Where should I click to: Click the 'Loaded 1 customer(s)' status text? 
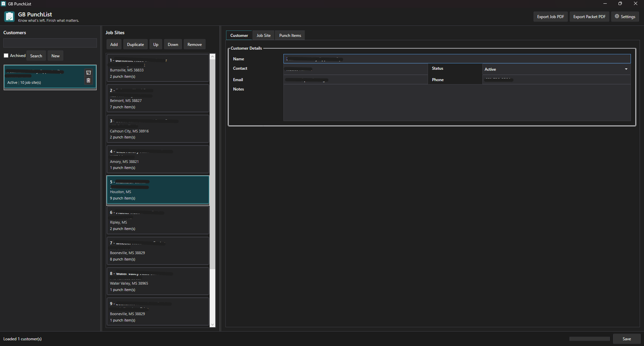[x=22, y=339]
